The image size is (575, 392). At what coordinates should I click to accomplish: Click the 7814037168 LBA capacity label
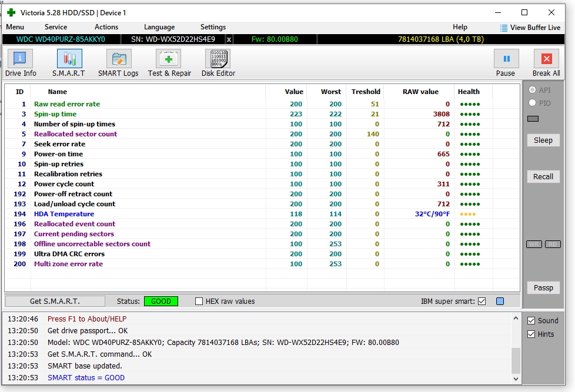(441, 39)
